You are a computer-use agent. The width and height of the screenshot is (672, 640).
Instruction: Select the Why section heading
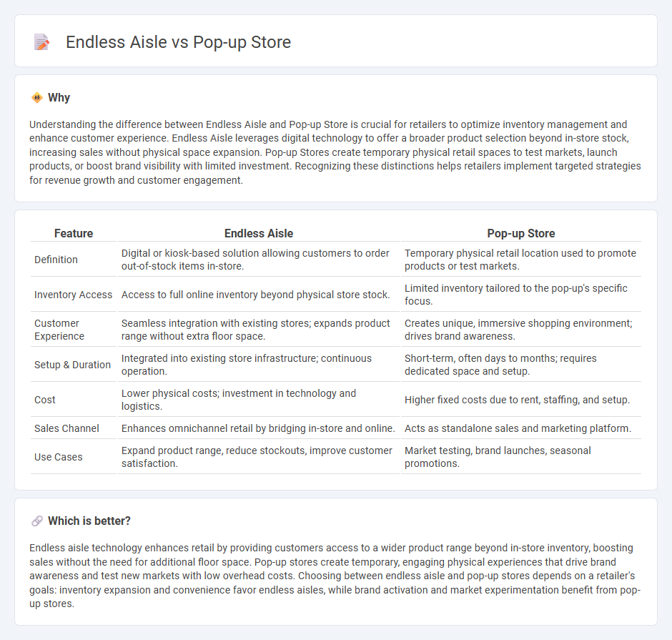(59, 98)
